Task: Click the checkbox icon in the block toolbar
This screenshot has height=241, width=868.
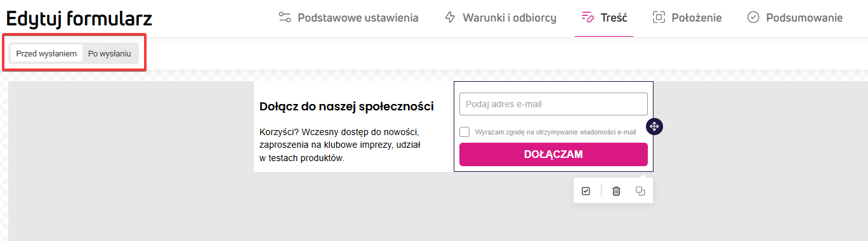Action: pyautogui.click(x=586, y=191)
